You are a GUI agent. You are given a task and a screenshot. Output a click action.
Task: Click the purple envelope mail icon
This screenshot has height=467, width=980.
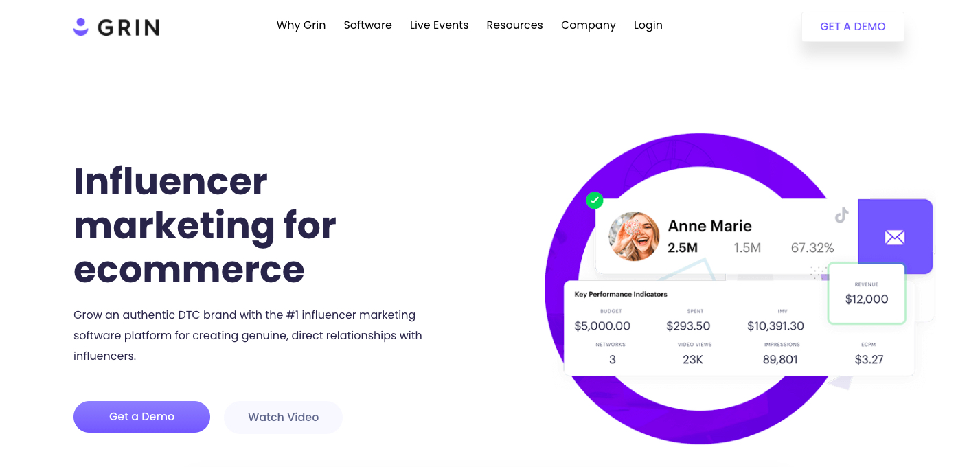895,238
